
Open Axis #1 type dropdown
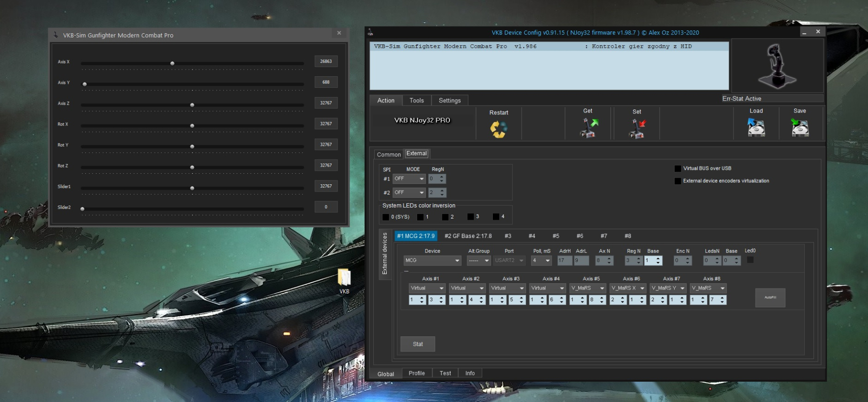(427, 288)
